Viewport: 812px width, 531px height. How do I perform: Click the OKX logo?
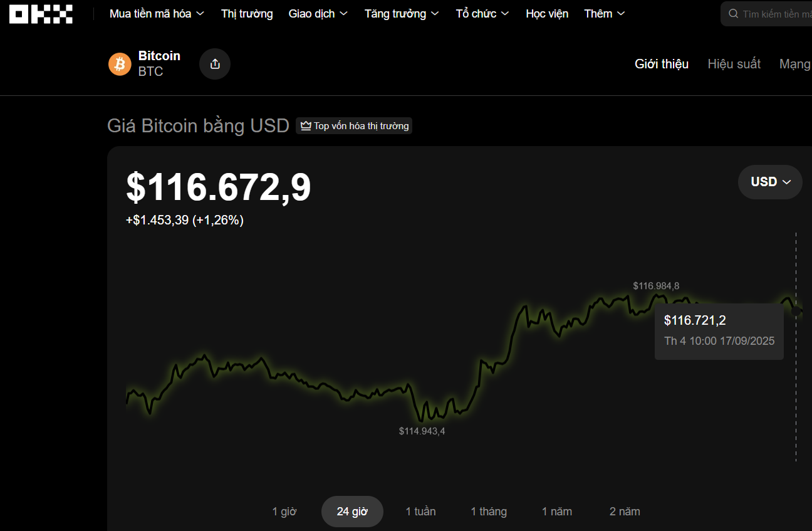pyautogui.click(x=40, y=13)
